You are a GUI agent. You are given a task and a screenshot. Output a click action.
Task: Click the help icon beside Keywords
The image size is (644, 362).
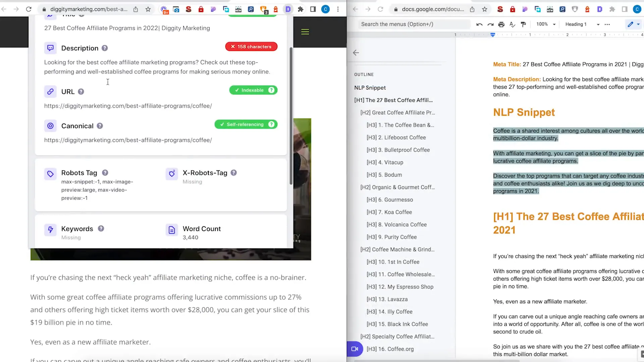(x=101, y=228)
